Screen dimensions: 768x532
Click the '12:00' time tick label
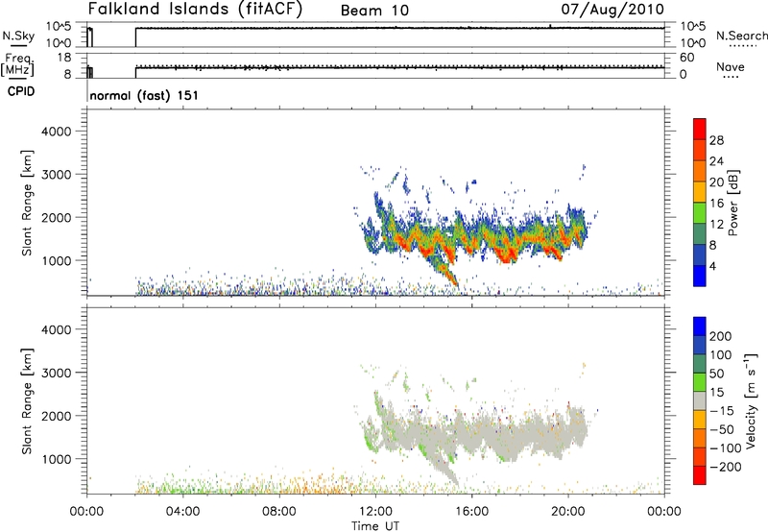click(x=375, y=512)
